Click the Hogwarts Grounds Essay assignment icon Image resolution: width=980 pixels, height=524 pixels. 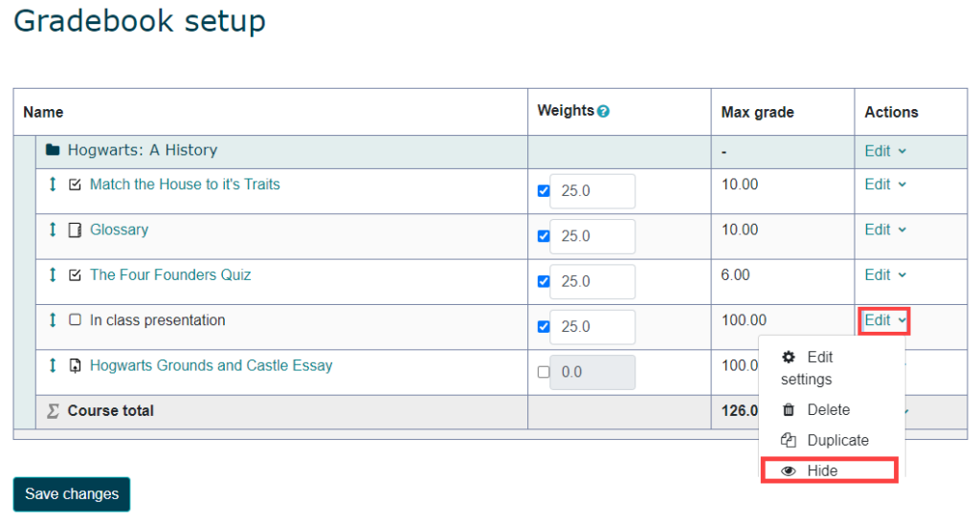coord(76,366)
